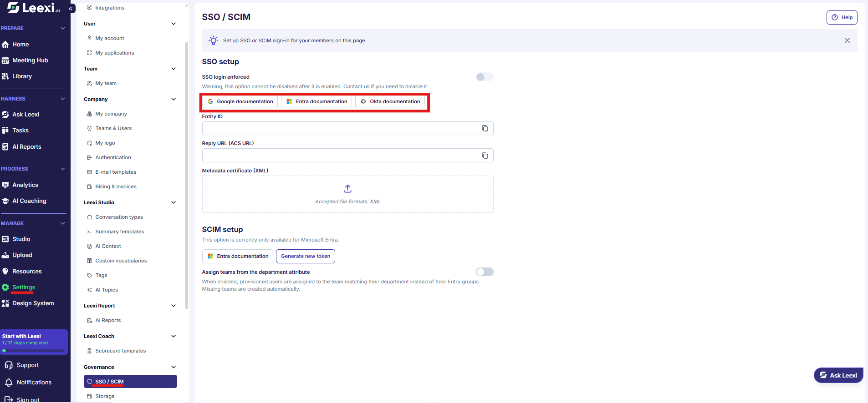The image size is (868, 403).
Task: Toggle SSO login enforced switch
Action: [x=485, y=77]
